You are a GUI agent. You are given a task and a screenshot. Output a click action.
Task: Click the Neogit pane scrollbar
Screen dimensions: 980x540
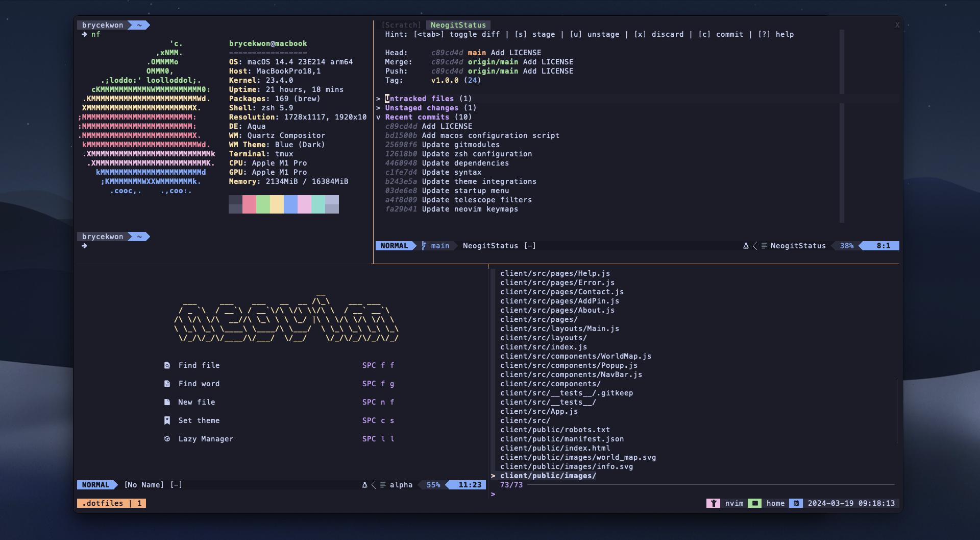842,126
